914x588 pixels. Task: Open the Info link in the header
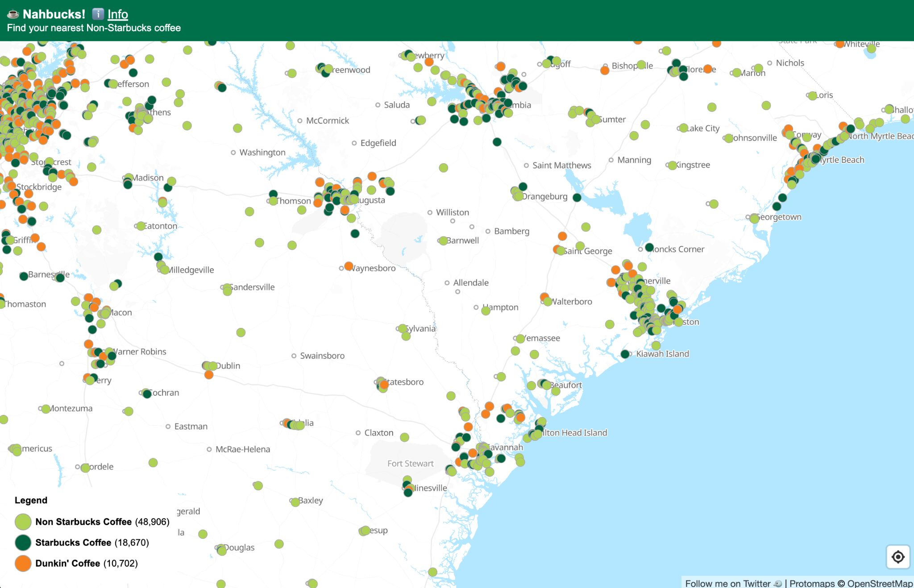[x=117, y=14]
